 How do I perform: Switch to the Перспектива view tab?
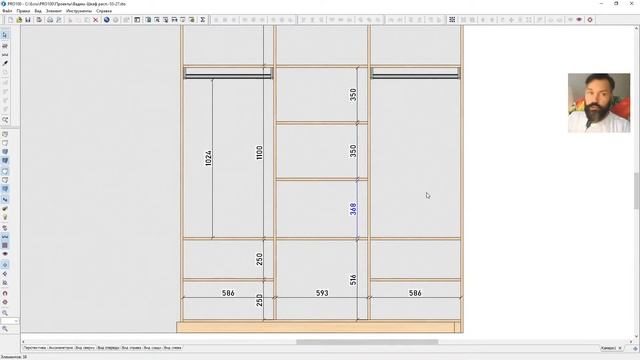pos(35,348)
